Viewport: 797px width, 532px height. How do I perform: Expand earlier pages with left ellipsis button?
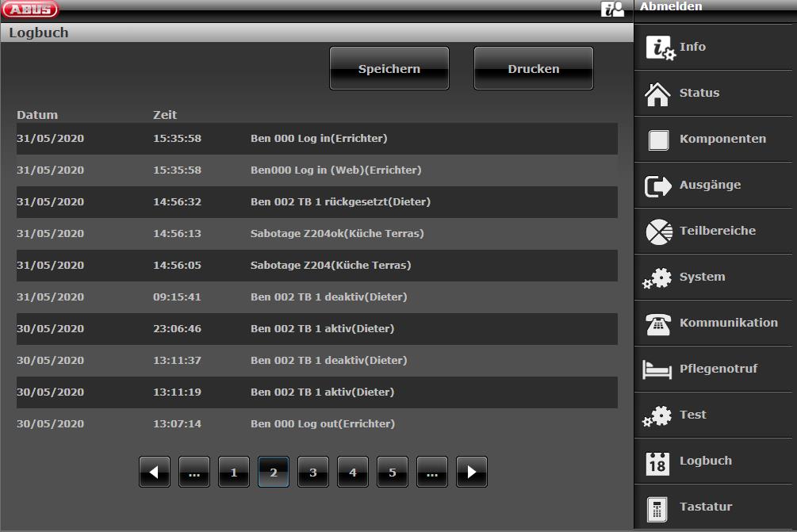(194, 473)
